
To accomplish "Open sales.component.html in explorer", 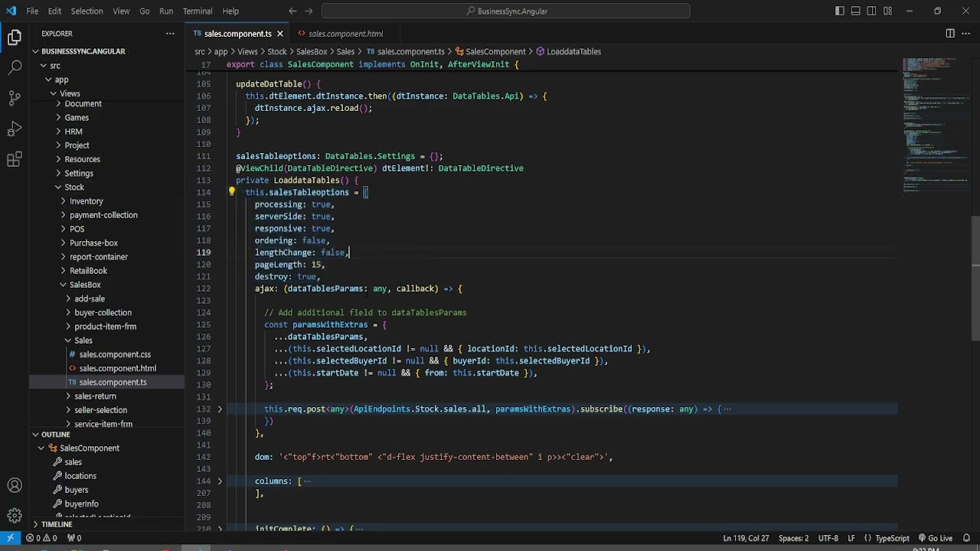I will (x=117, y=368).
